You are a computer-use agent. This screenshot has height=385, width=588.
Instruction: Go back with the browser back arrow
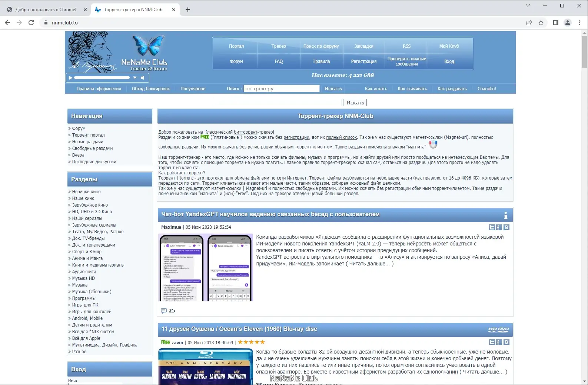7,23
